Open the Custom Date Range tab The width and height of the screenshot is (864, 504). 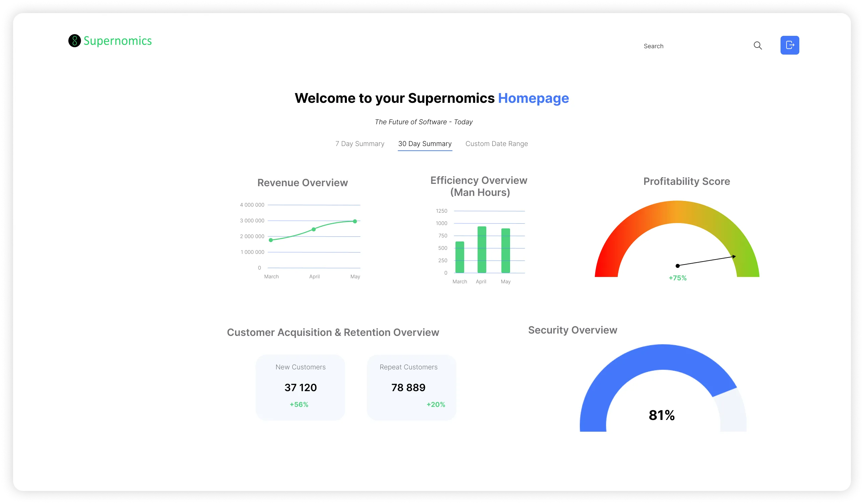pos(496,144)
